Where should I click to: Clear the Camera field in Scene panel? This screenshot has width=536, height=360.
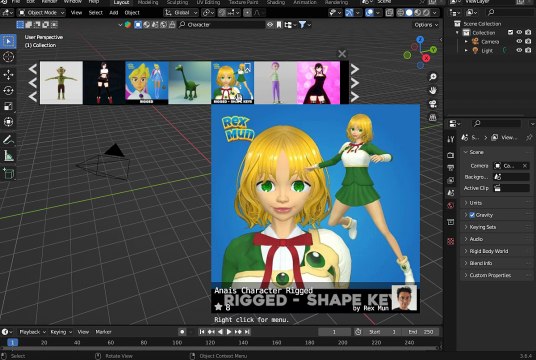click(525, 166)
